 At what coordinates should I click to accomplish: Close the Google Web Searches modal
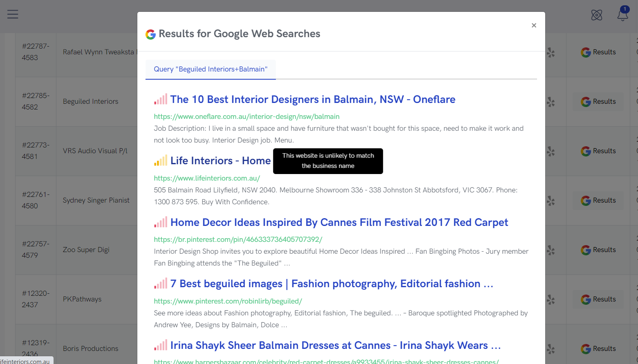pyautogui.click(x=534, y=25)
